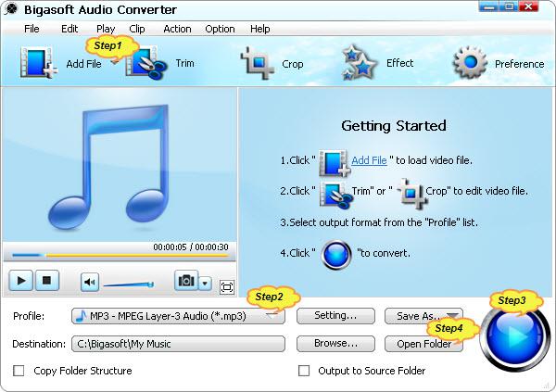
Task: Click the Add File toolbar icon
Action: (x=38, y=62)
